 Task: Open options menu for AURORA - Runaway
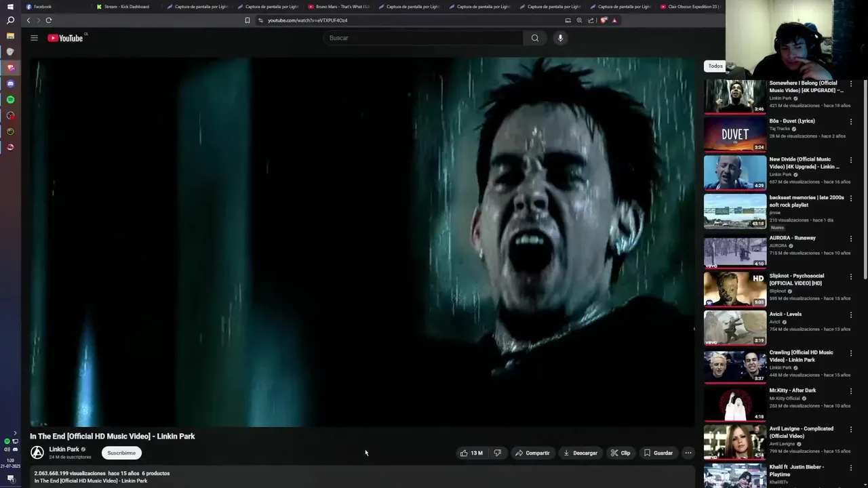coord(851,239)
